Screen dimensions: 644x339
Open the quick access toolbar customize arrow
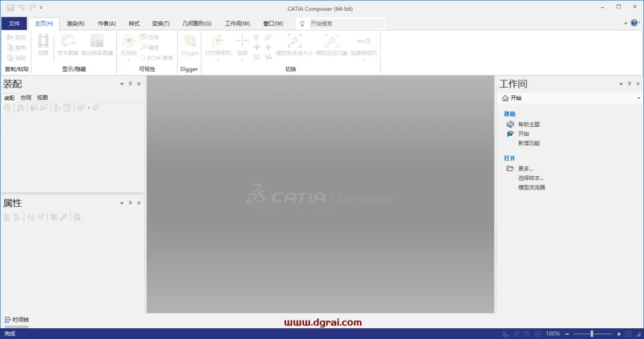[x=41, y=8]
